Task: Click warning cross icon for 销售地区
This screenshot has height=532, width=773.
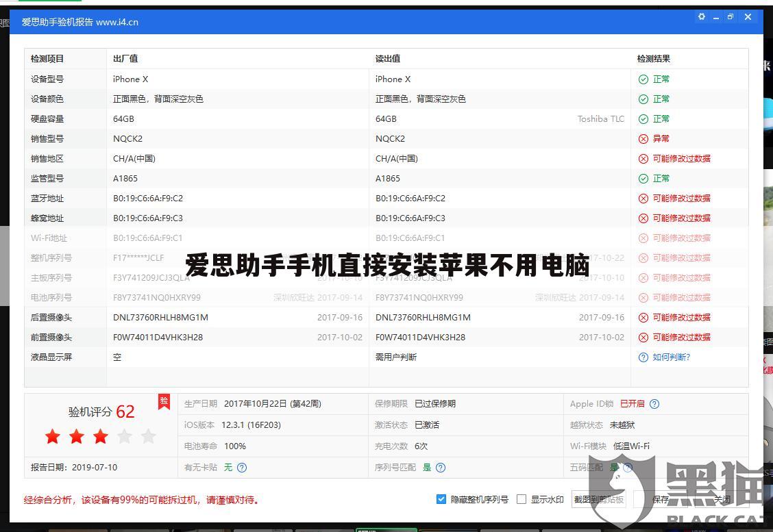Action: (643, 159)
